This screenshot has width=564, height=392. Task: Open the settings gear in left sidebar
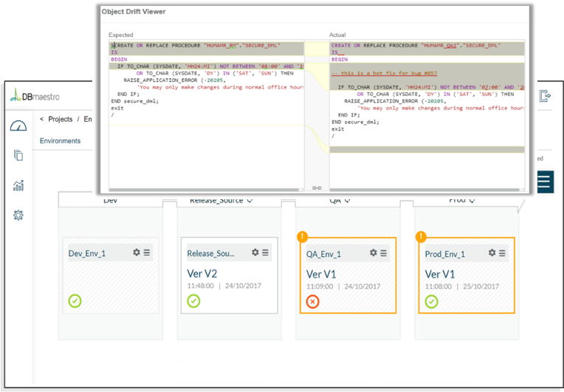18,215
